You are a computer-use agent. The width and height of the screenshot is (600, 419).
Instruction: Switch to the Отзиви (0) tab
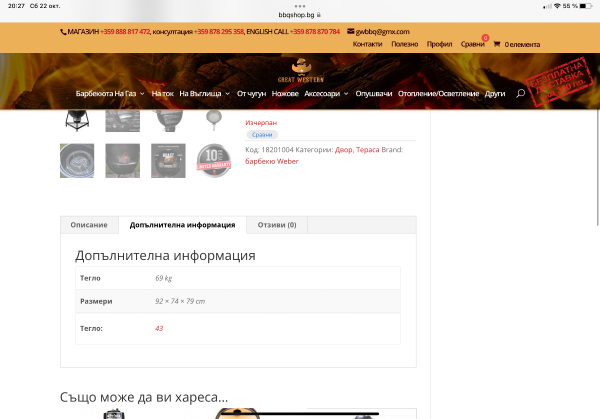277,225
